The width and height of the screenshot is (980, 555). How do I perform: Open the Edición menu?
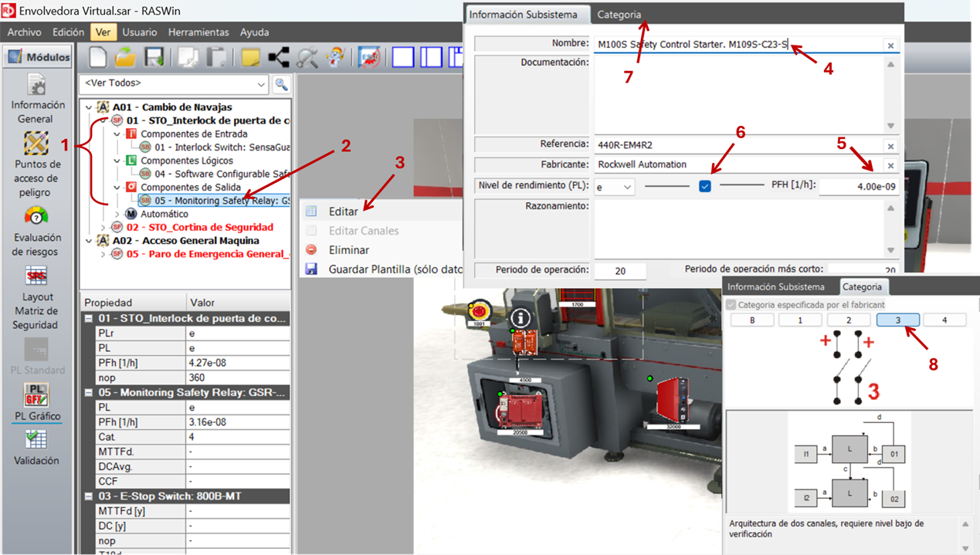[68, 32]
